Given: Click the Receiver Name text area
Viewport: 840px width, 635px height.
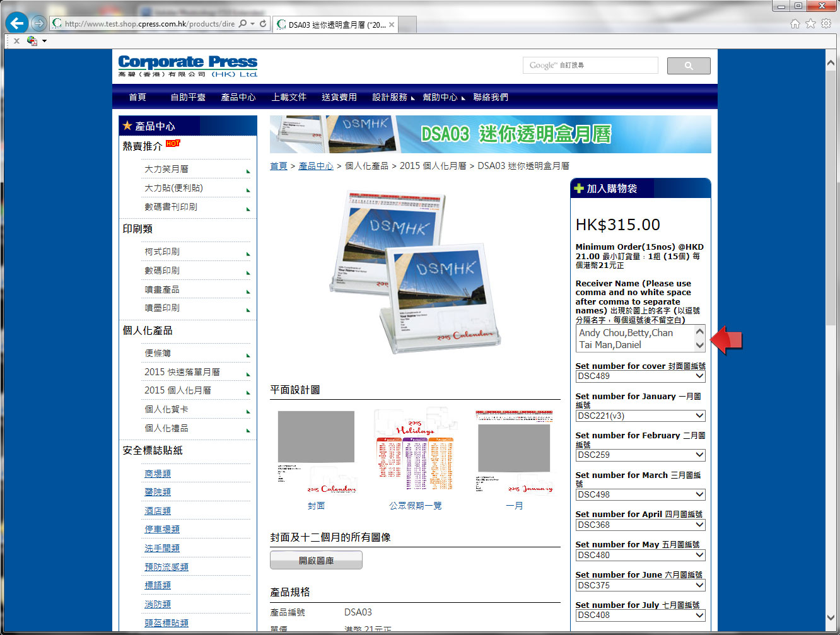Looking at the screenshot, I should pyautogui.click(x=634, y=339).
